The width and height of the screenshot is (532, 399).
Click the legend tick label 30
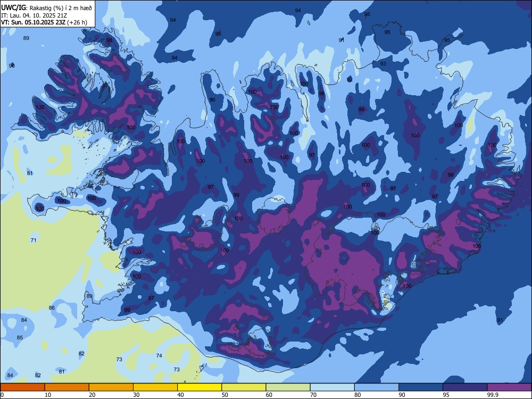[x=136, y=395]
